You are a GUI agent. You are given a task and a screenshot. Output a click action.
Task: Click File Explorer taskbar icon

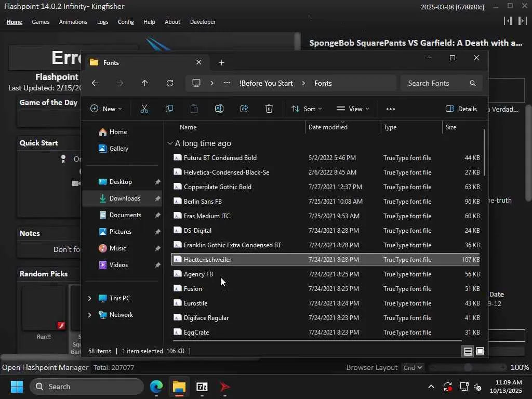point(179,387)
